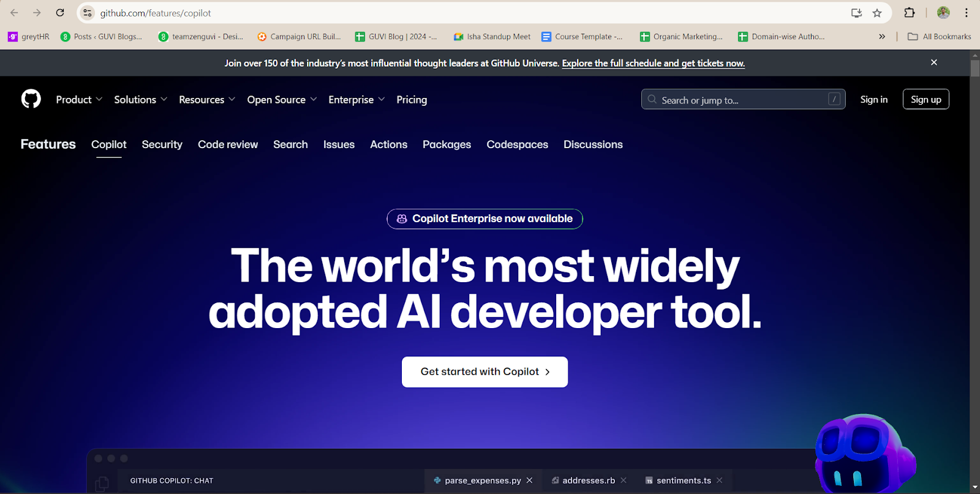Open Isha Standup Meet bookmark
Screen dimensions: 980x494
pos(492,37)
